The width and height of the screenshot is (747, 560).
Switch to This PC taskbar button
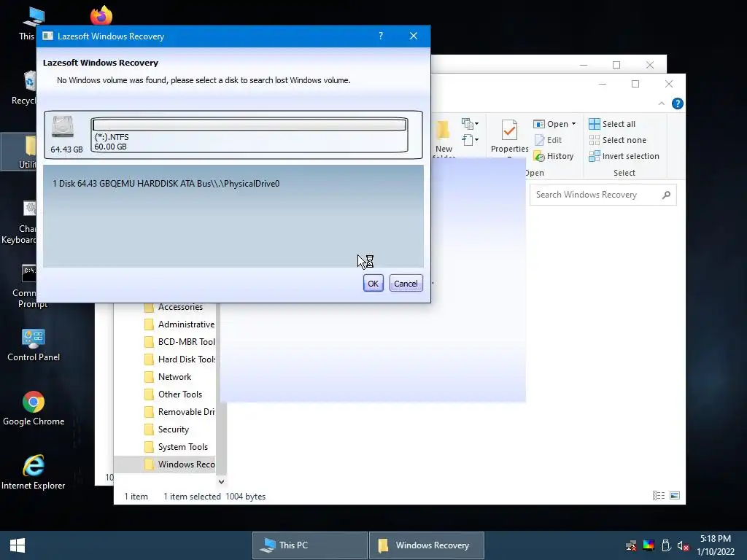click(x=309, y=545)
